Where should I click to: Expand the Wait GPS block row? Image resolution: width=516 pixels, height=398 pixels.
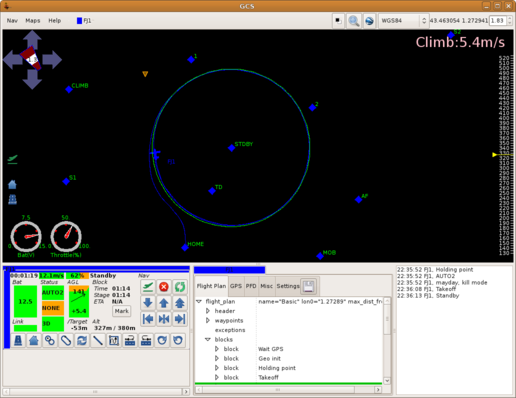[217, 349]
